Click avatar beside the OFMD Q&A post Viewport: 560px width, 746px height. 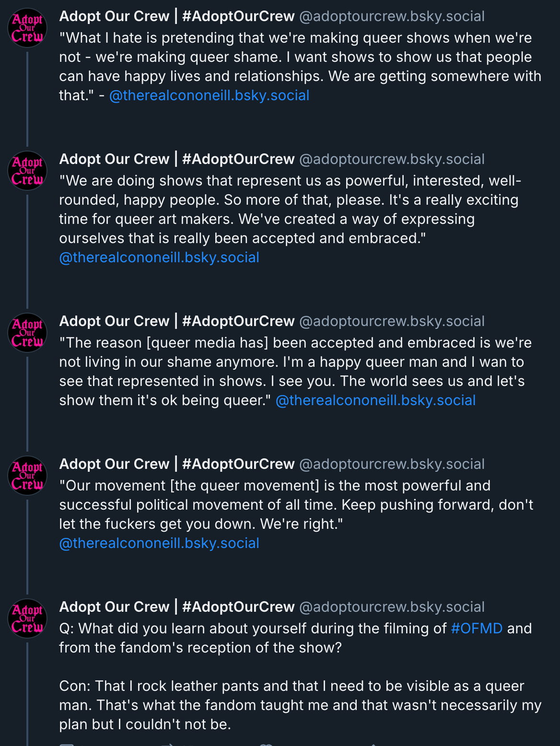(x=27, y=619)
